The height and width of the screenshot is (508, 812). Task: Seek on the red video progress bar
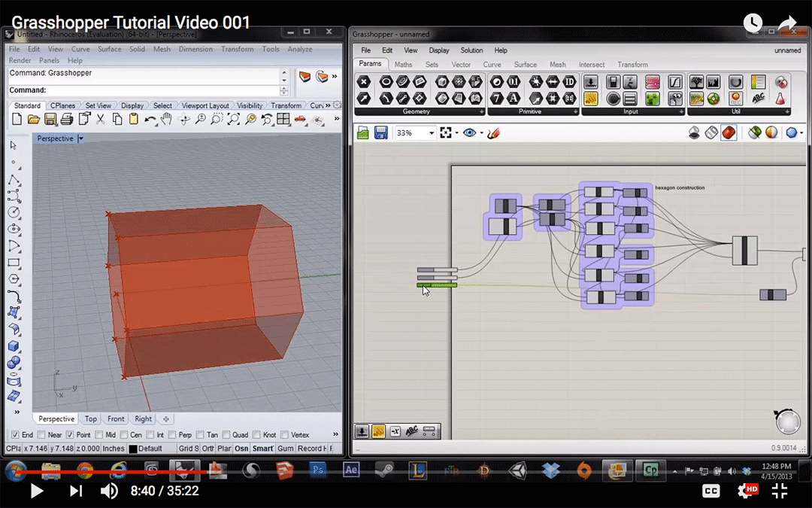(406, 472)
